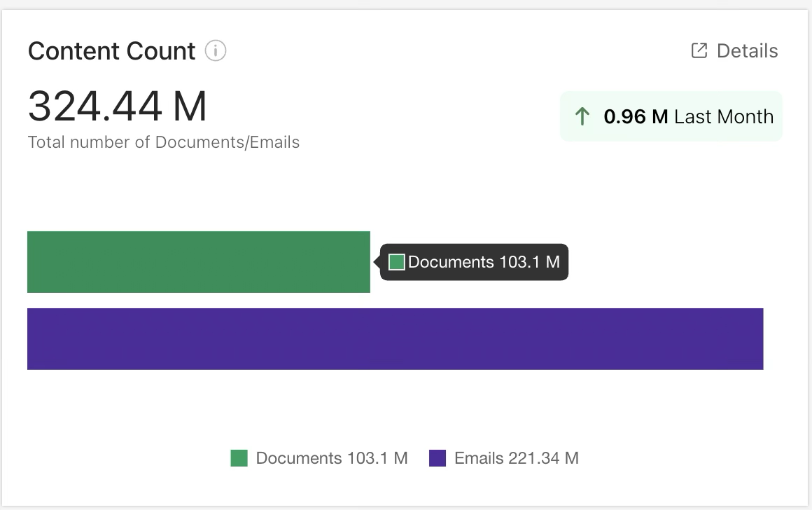Click the green Documents legend swatch
812x510 pixels.
tap(239, 458)
